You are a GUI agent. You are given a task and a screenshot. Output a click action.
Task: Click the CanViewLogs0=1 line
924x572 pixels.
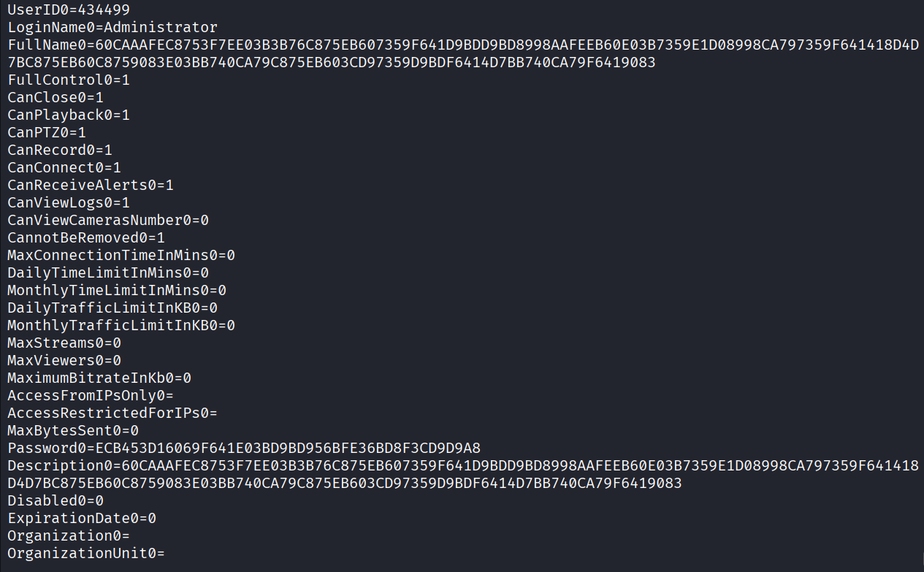pyautogui.click(x=69, y=202)
